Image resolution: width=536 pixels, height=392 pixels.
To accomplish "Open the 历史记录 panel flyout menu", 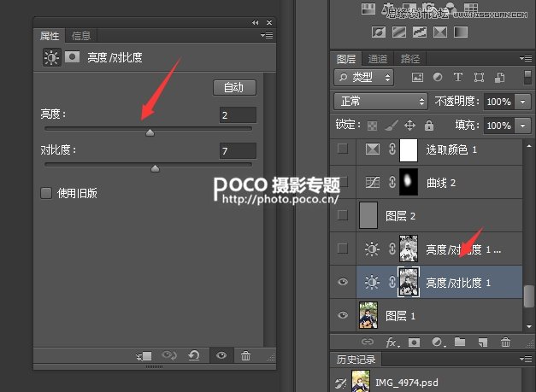I will (526, 359).
